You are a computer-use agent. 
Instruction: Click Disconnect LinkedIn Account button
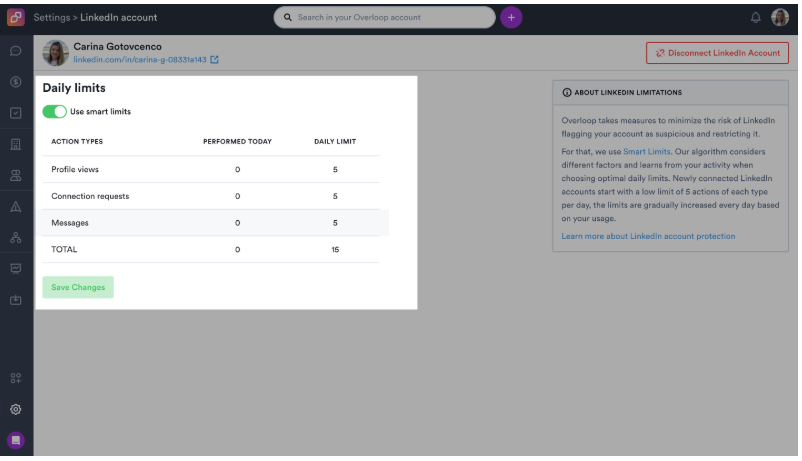pyautogui.click(x=717, y=53)
